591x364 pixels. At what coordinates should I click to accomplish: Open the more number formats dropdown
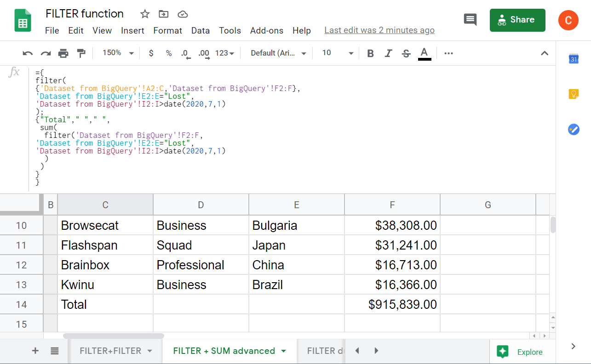[224, 53]
